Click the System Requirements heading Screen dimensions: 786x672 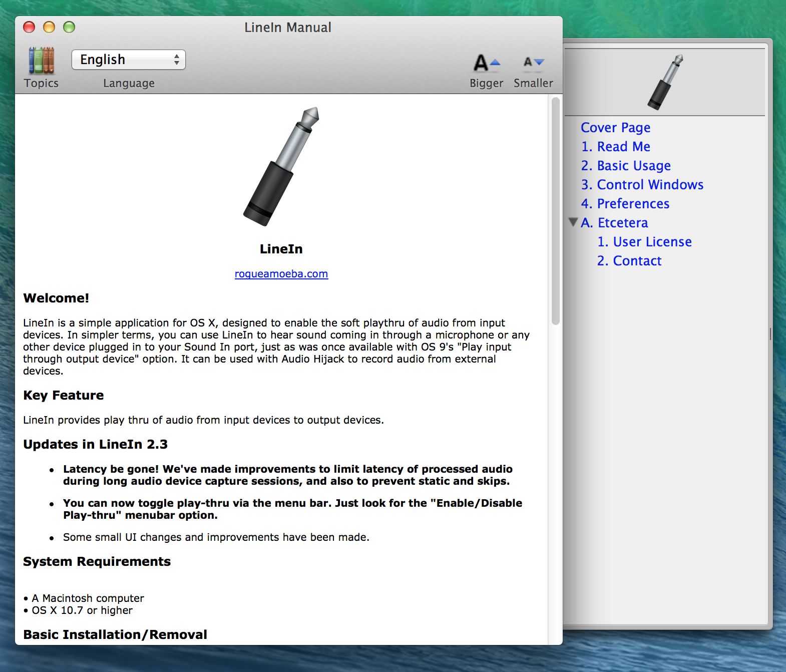point(97,561)
